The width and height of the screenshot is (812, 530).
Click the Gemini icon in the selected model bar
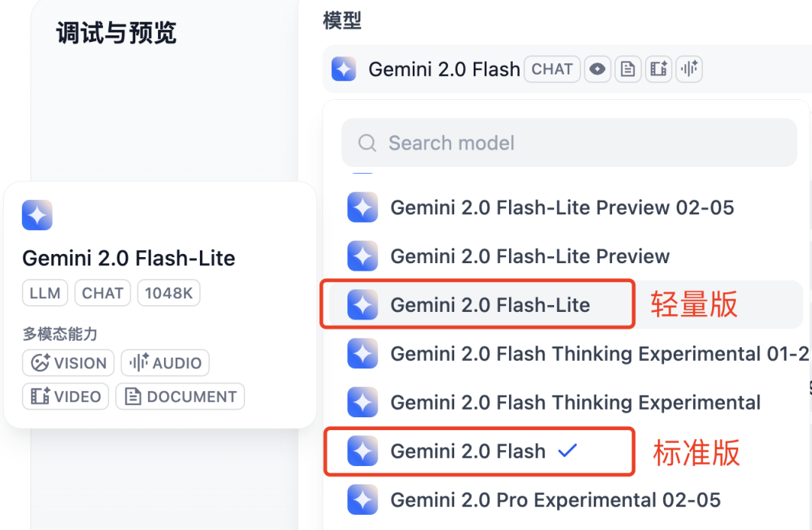[x=344, y=69]
